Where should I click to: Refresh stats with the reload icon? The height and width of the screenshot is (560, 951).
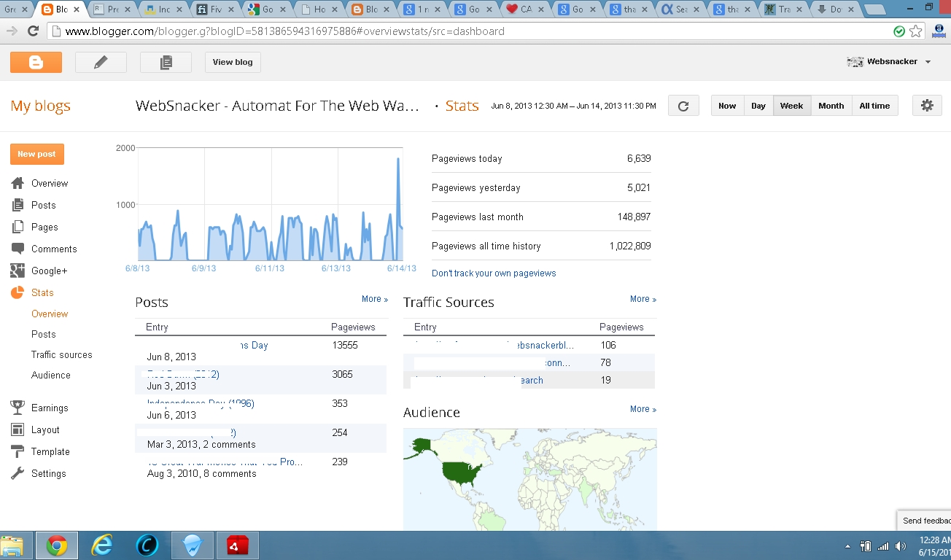click(683, 106)
